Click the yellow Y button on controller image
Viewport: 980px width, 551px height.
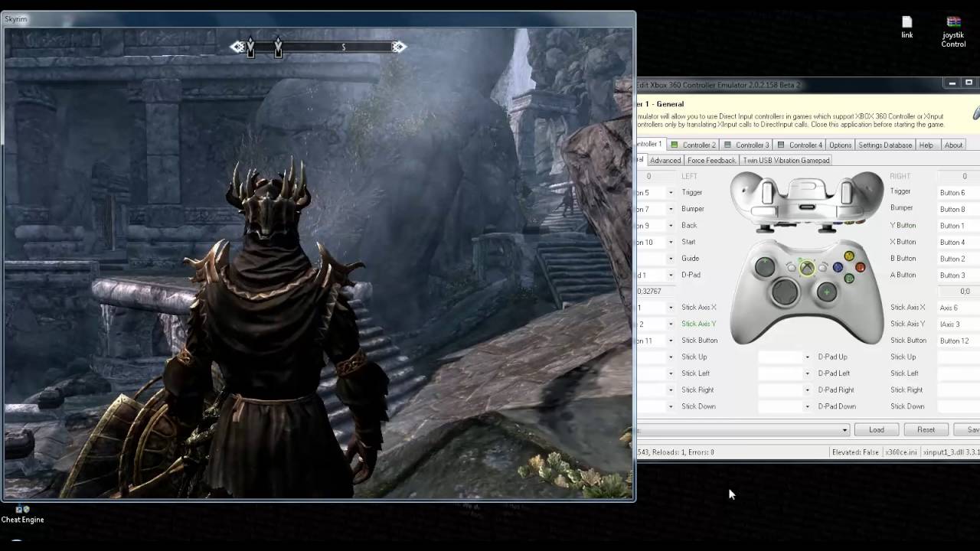point(849,256)
